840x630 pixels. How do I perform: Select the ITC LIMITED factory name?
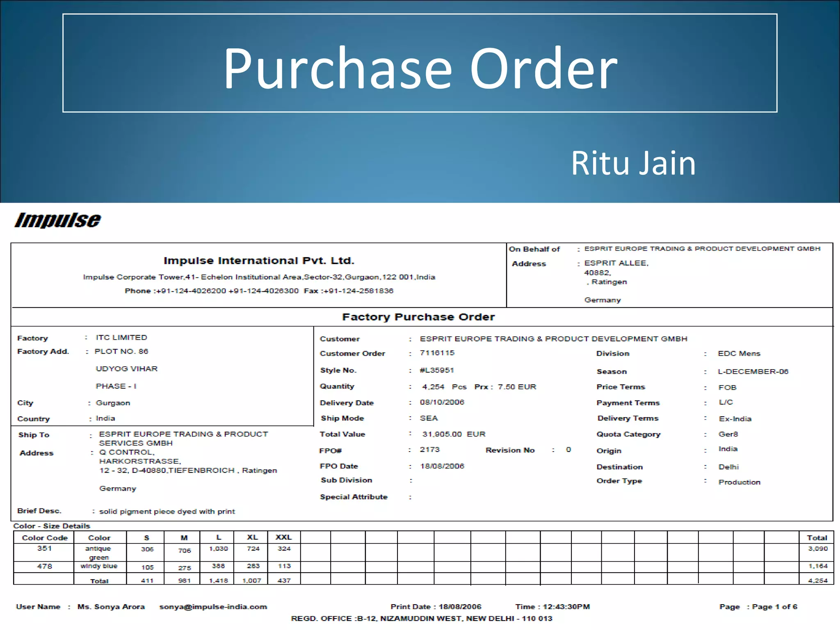point(121,338)
